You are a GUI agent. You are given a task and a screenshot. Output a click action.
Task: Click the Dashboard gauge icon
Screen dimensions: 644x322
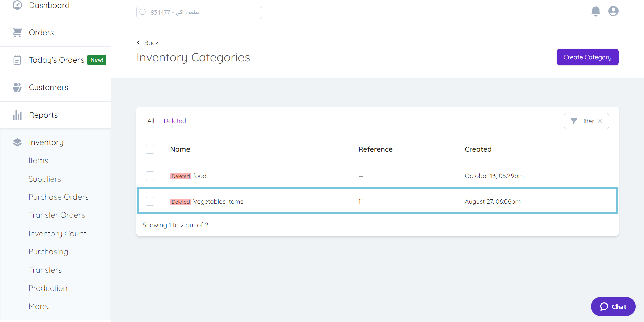(x=17, y=5)
